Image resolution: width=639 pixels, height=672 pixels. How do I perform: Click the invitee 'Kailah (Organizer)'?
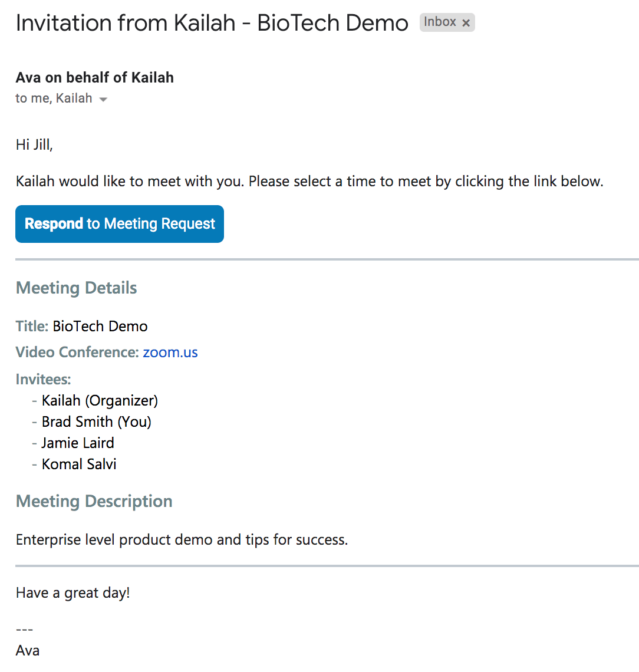click(x=99, y=400)
